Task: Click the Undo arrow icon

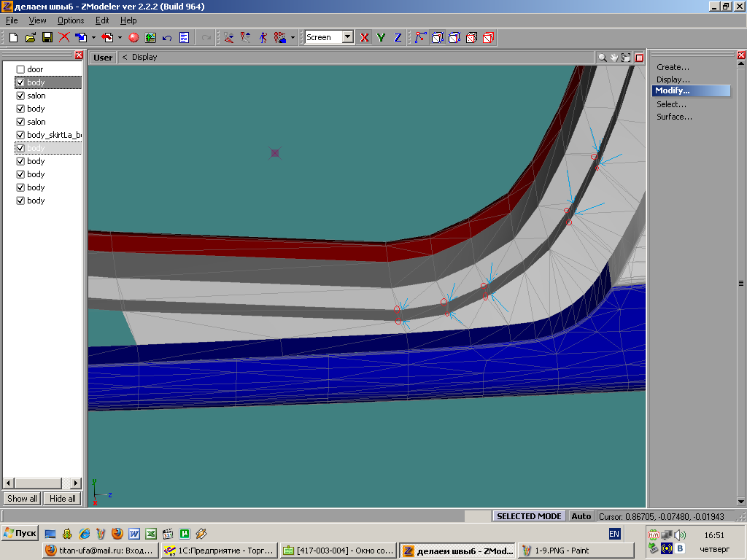Action: [x=167, y=37]
